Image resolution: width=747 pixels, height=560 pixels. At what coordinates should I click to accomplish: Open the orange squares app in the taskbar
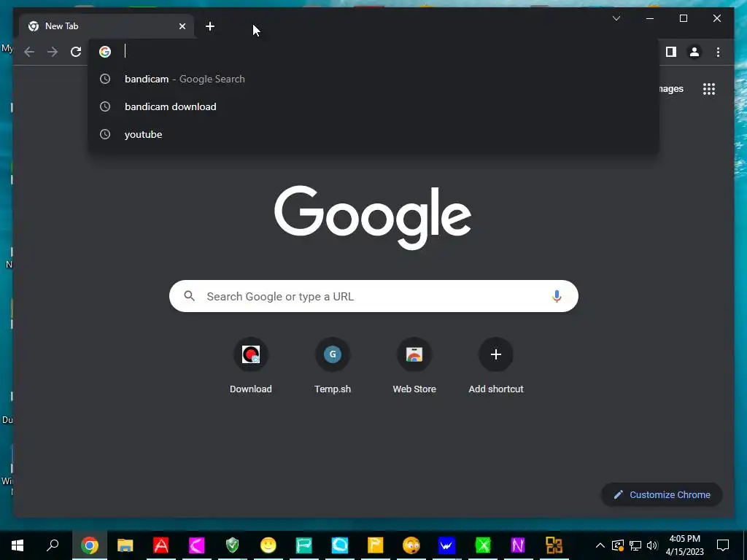(x=554, y=545)
